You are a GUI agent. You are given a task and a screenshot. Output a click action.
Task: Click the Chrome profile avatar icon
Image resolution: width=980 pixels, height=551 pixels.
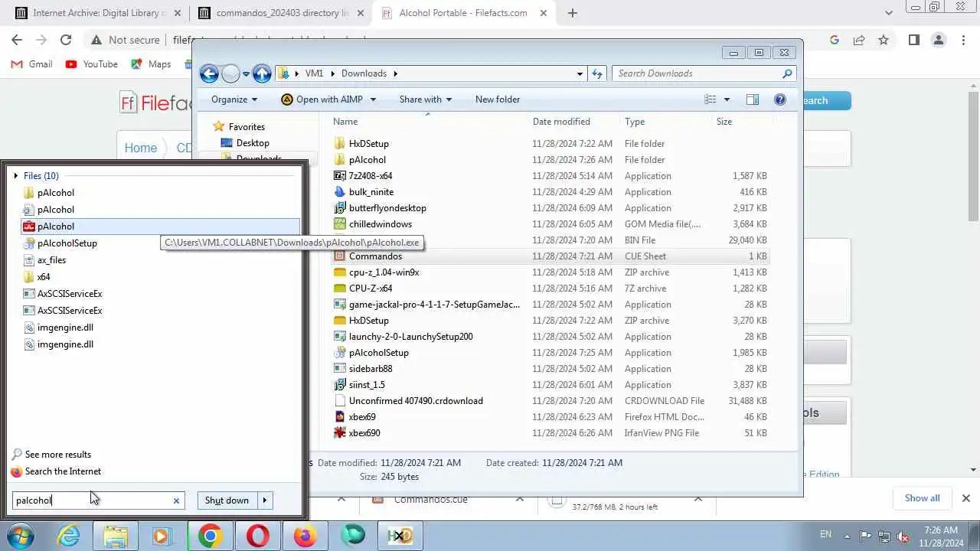tap(939, 40)
